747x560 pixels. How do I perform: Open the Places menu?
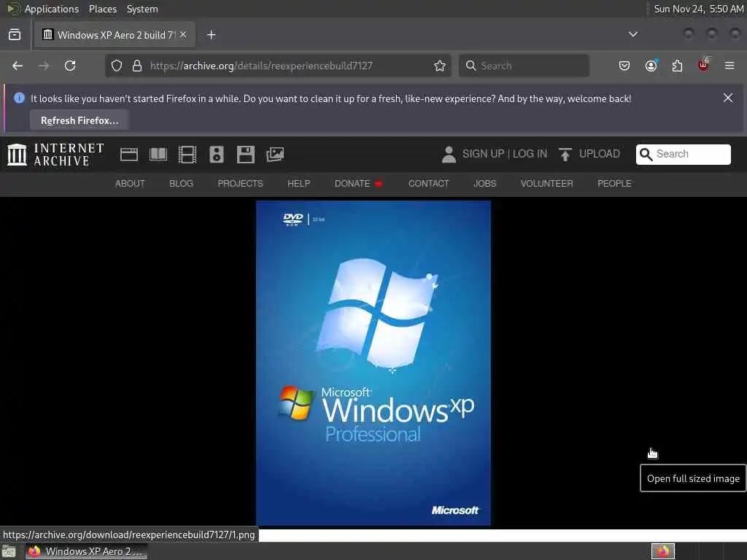pyautogui.click(x=103, y=9)
